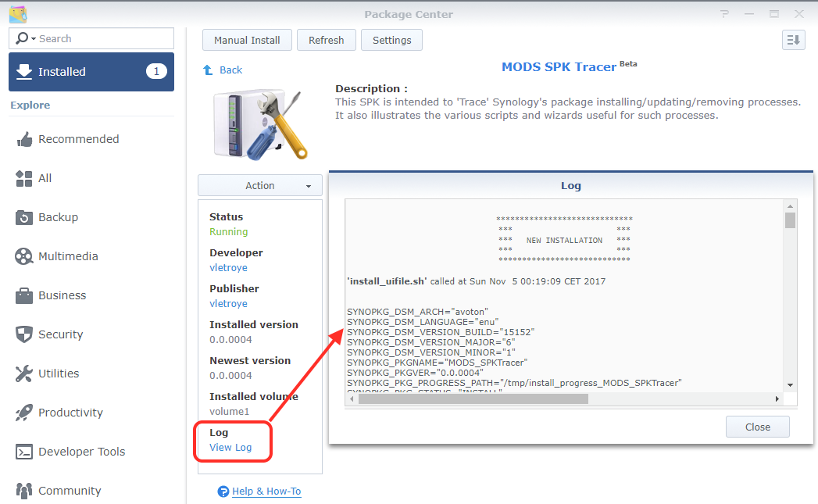Click the Refresh button

[327, 40]
